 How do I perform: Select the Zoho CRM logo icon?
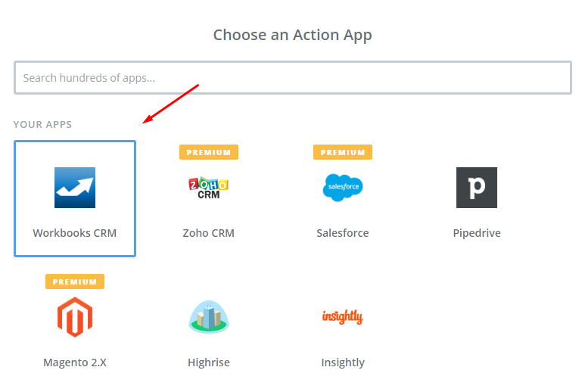coord(209,188)
